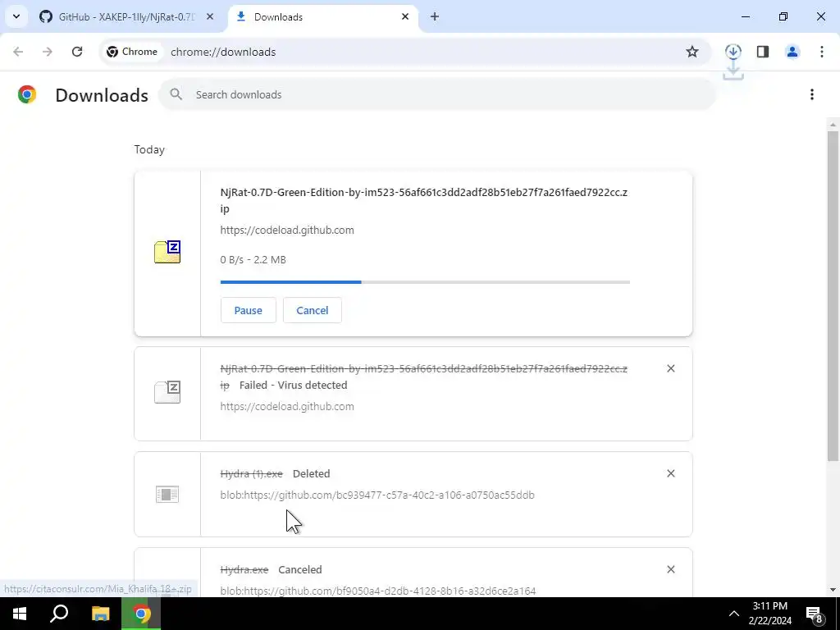Open the Chrome three-dot main menu
The image size is (840, 630).
pos(822,52)
